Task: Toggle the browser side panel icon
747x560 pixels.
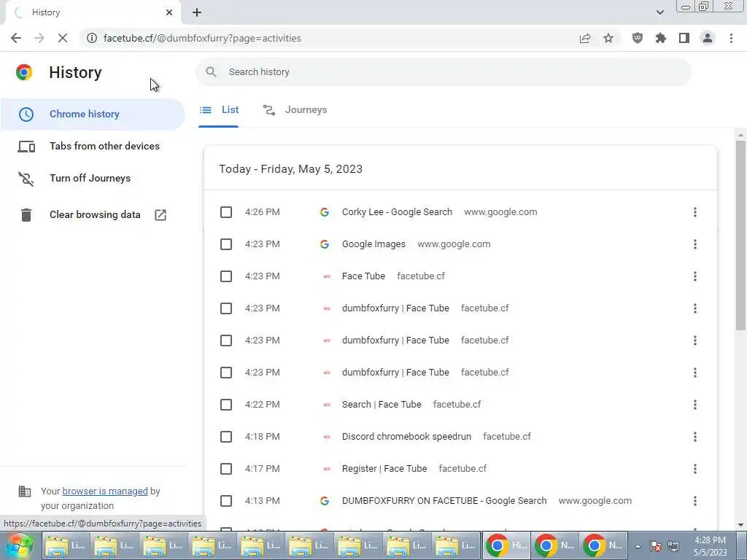Action: (x=684, y=38)
